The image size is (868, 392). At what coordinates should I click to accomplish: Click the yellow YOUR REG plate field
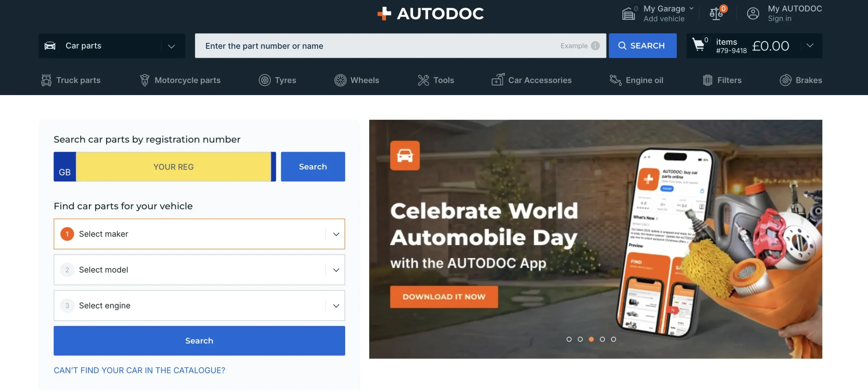tap(173, 167)
